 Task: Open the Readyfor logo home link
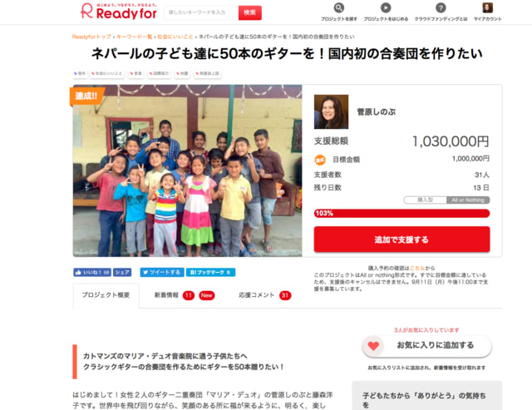click(119, 11)
